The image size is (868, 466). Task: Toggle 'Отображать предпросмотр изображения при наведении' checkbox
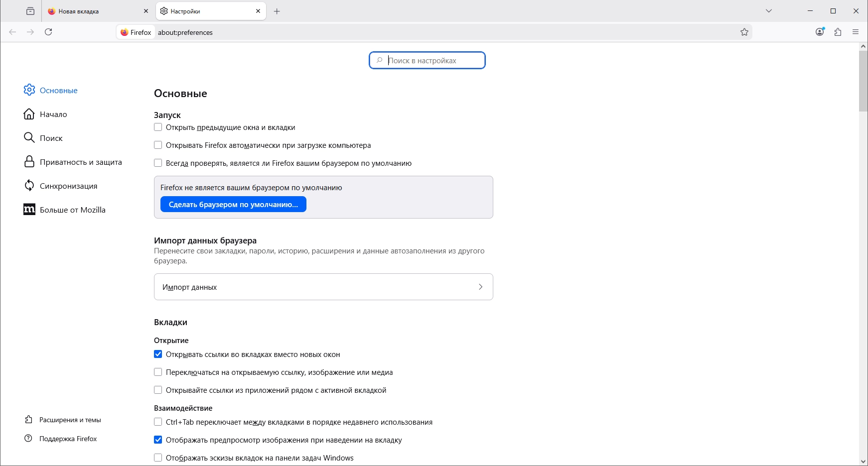pyautogui.click(x=158, y=440)
